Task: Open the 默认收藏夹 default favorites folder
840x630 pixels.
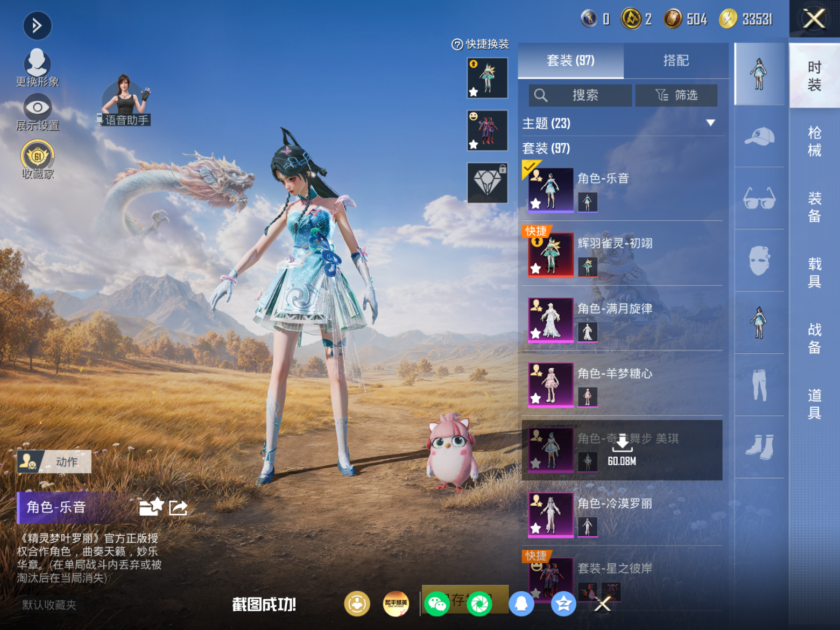Action: (x=50, y=605)
